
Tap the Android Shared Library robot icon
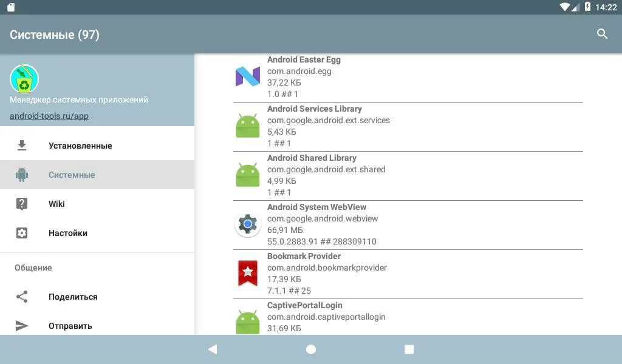click(x=248, y=175)
